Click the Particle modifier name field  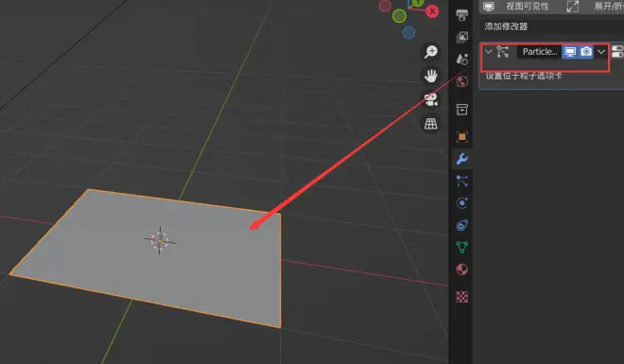pyautogui.click(x=539, y=52)
